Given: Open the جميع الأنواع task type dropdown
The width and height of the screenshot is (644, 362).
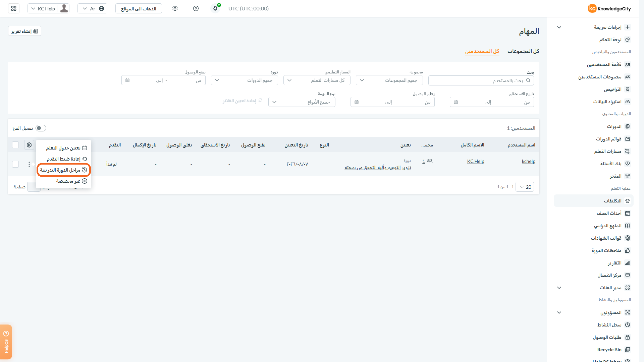Looking at the screenshot, I should click(x=302, y=102).
